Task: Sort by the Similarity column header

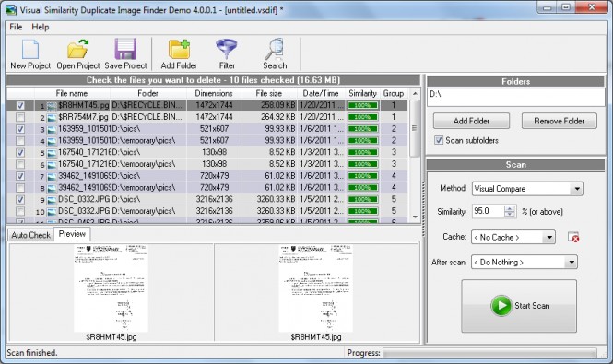Action: [x=362, y=93]
